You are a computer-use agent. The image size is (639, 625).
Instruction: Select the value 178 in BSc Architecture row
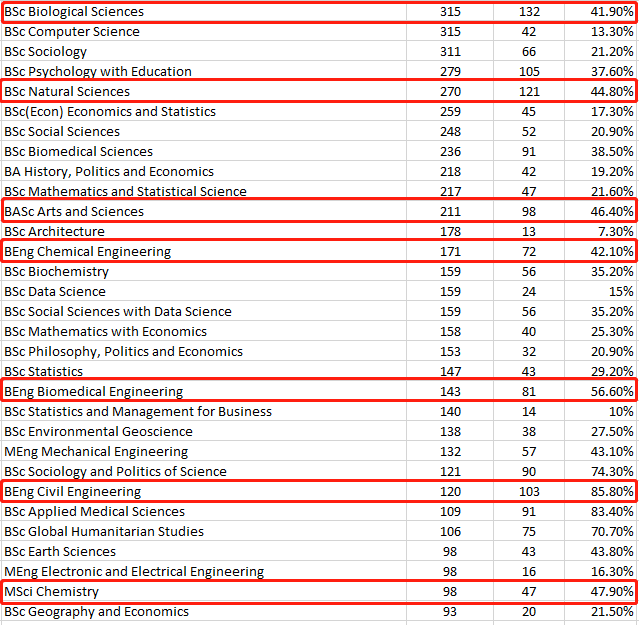[450, 231]
